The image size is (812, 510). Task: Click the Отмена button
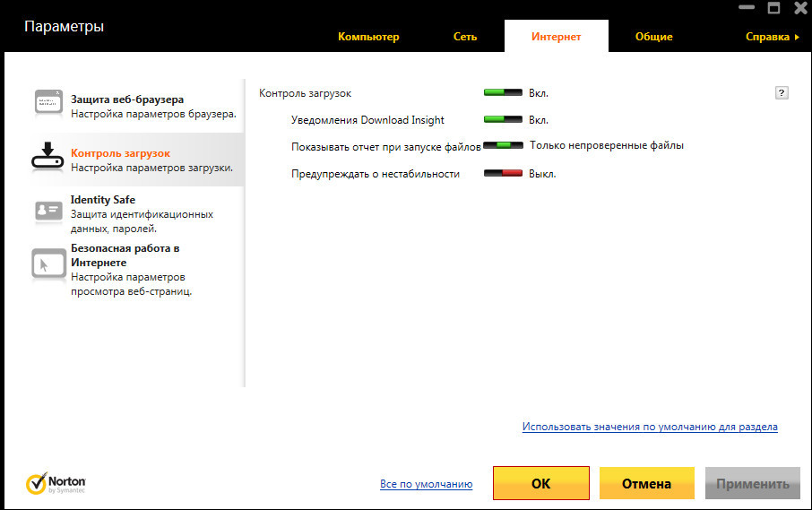pos(646,484)
